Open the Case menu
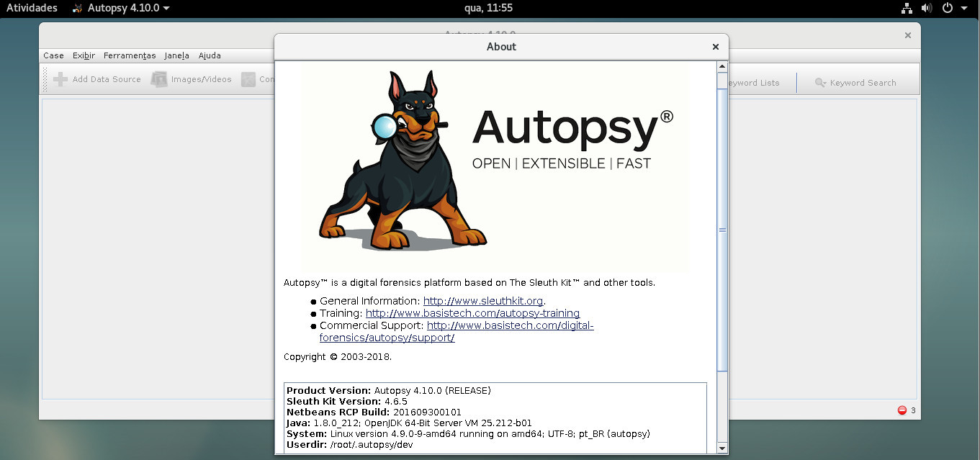980x460 pixels. (53, 55)
